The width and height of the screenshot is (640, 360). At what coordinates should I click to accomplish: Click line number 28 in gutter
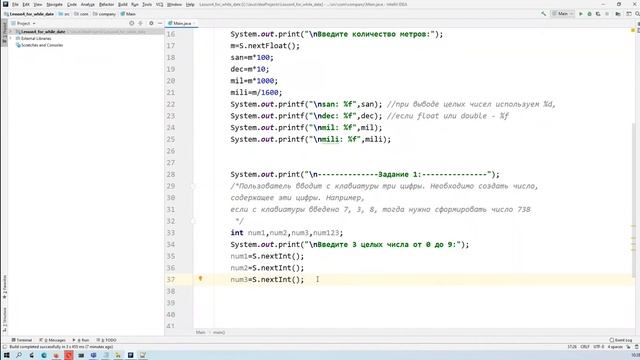[171, 174]
